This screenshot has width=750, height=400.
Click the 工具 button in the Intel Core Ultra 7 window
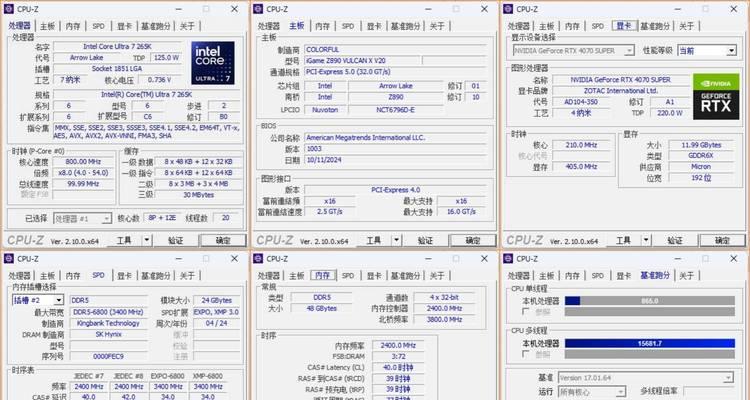124,240
